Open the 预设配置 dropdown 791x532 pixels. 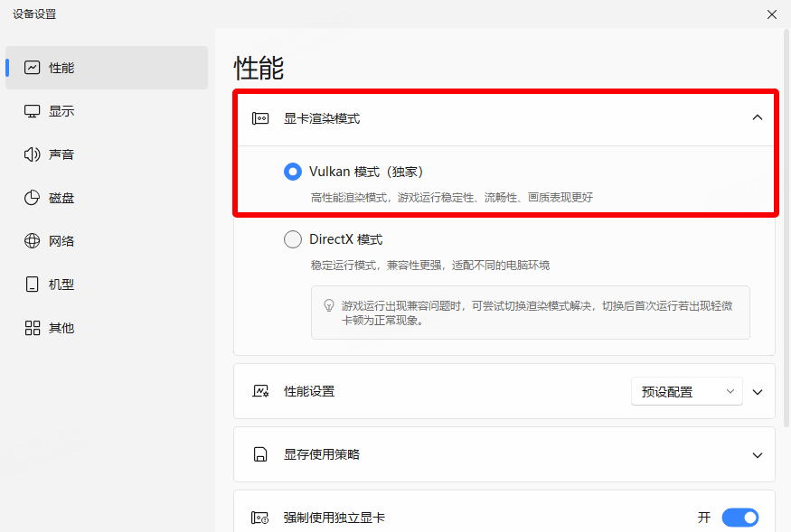(x=686, y=392)
